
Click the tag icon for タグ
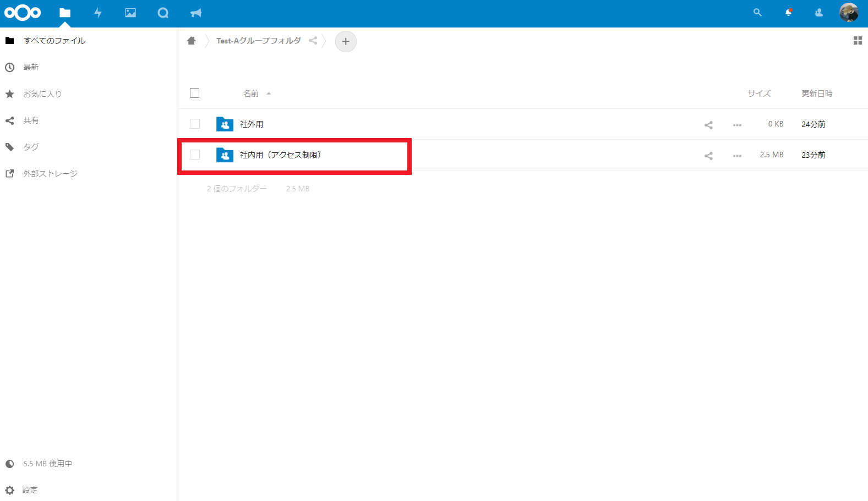tap(9, 147)
